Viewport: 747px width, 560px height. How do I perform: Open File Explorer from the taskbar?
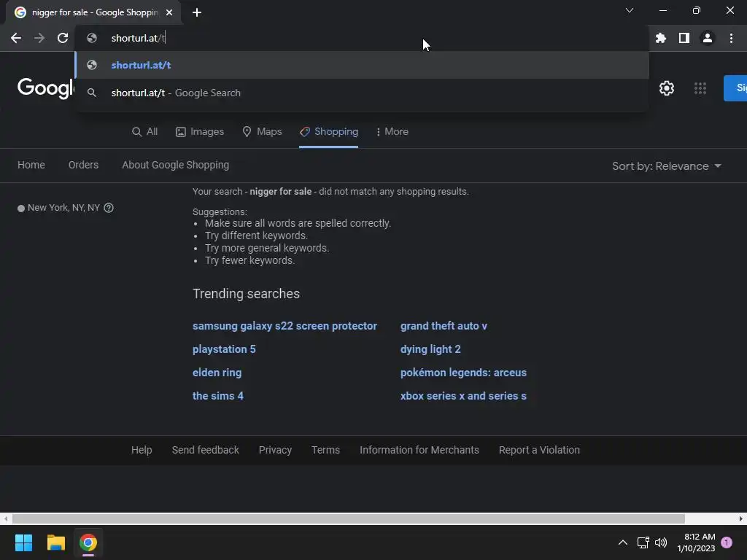55,542
